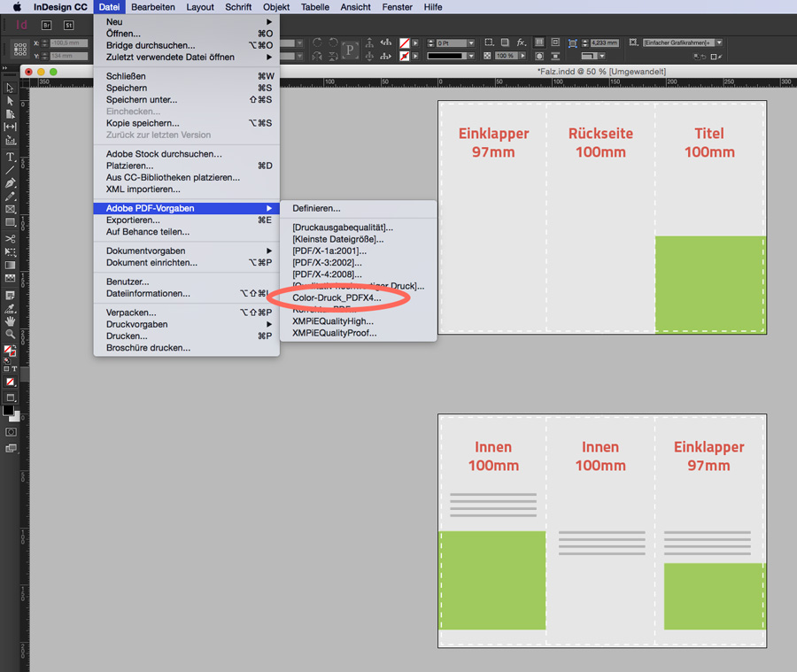Select the Rectangle Frame tool
Image resolution: width=797 pixels, height=672 pixels.
point(10,209)
